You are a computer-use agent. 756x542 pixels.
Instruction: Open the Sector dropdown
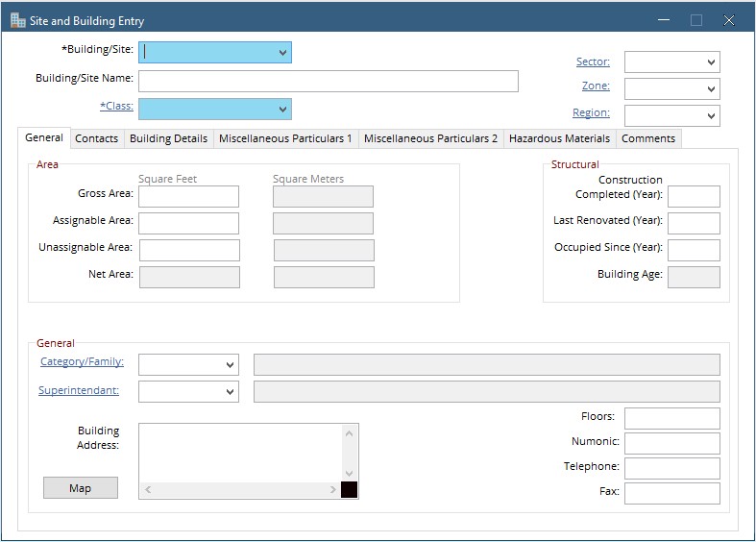click(711, 62)
